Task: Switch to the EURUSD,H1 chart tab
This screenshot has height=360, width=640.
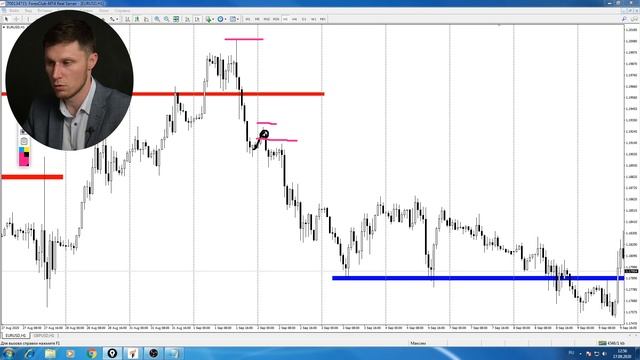Action: (15, 336)
